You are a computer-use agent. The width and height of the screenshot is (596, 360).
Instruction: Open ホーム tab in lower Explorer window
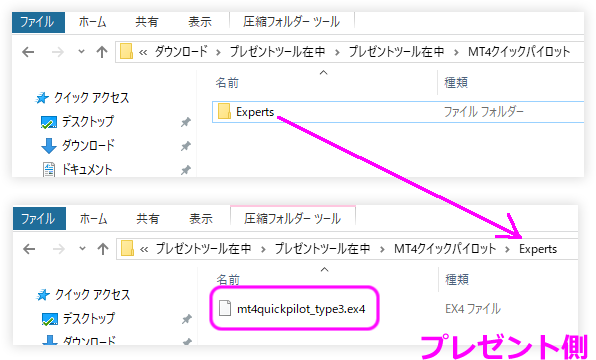pyautogui.click(x=94, y=219)
